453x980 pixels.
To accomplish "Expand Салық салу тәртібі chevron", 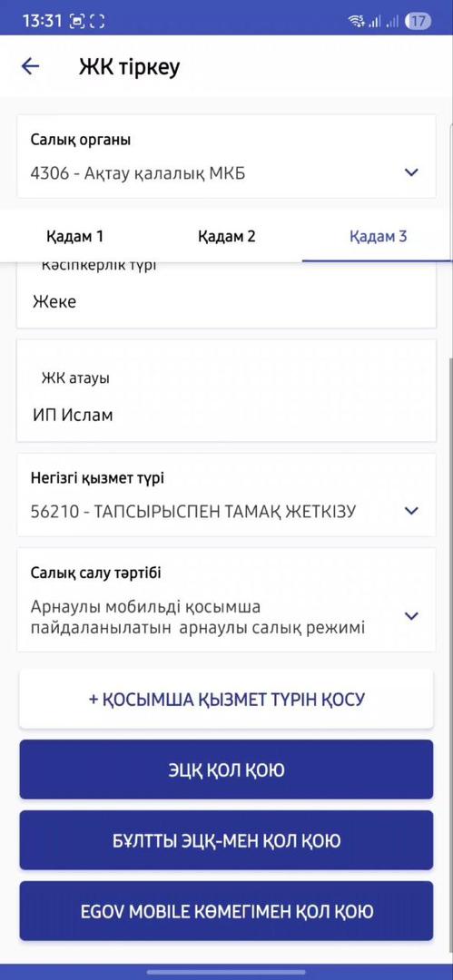I will 411,616.
